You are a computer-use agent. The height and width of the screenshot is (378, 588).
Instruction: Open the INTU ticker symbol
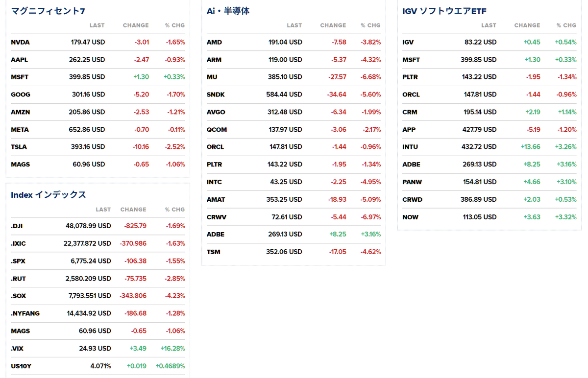(410, 147)
